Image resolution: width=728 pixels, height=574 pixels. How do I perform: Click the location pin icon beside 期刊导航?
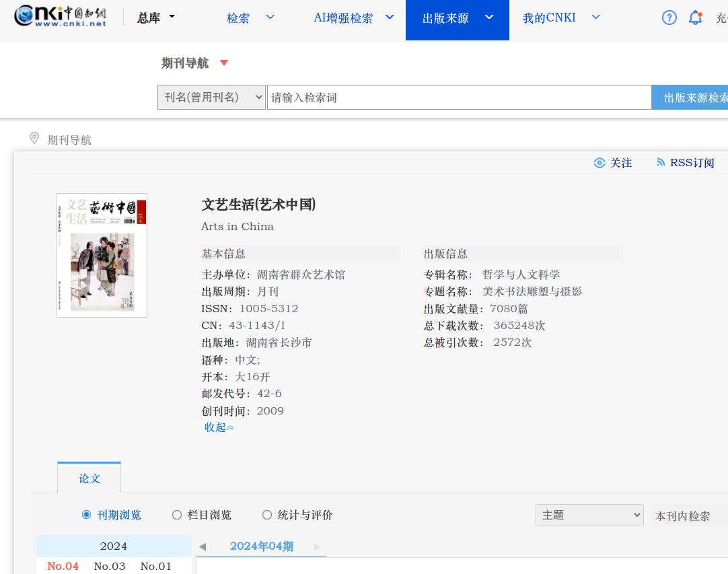(34, 139)
